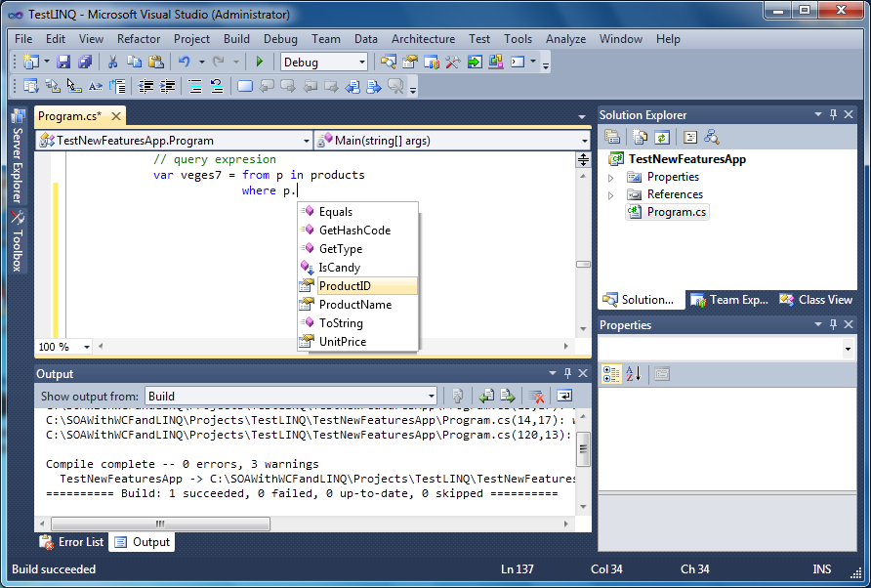The height and width of the screenshot is (588, 871).
Task: Open the Analyze menu
Action: tap(566, 39)
